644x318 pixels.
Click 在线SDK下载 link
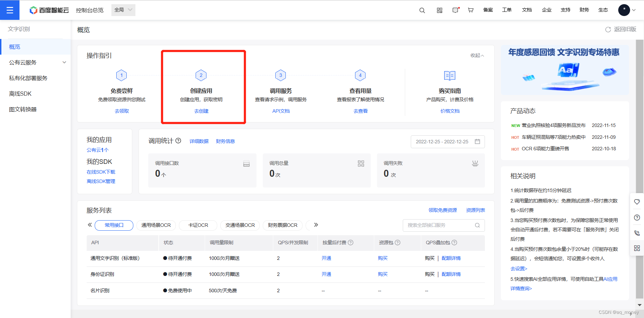[x=101, y=172]
